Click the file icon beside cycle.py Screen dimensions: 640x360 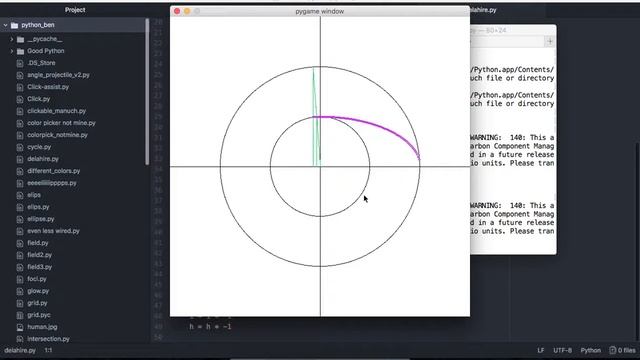(x=20, y=147)
